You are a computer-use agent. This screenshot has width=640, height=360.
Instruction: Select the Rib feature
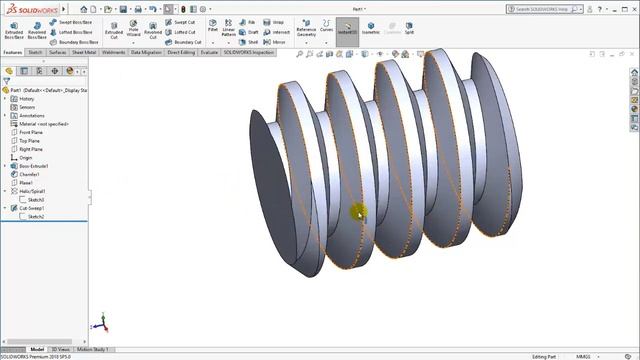247,22
